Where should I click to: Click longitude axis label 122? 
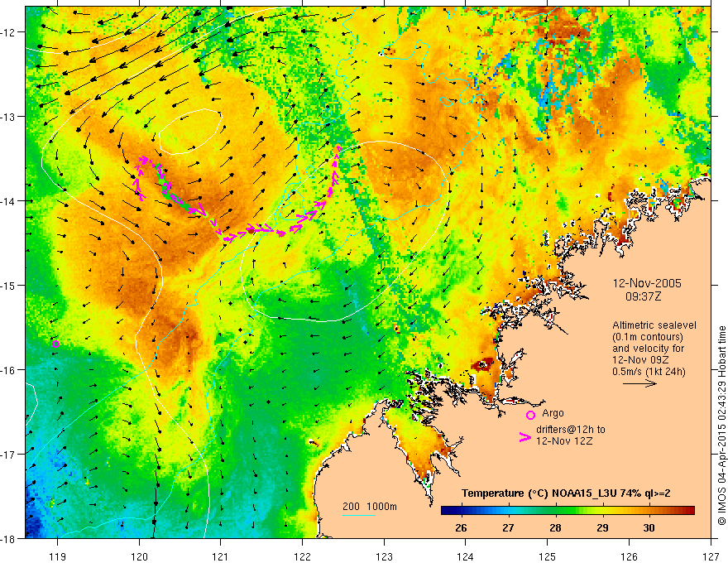point(302,556)
